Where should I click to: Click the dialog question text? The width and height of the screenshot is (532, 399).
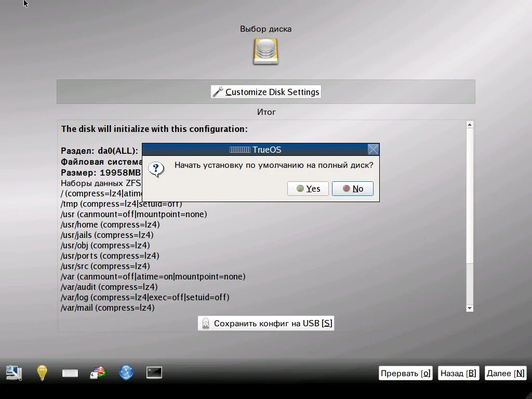[x=274, y=165]
